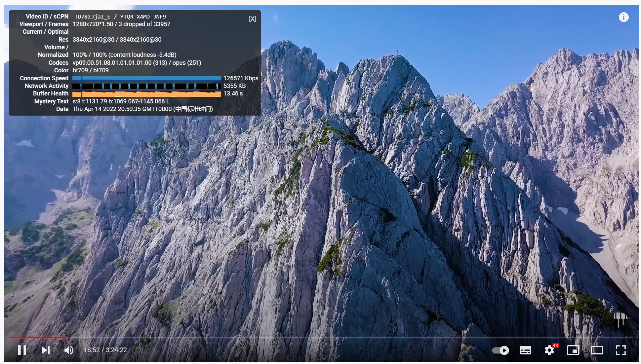The width and height of the screenshot is (641, 364).
Task: Toggle the autoplay switch off
Action: [501, 350]
